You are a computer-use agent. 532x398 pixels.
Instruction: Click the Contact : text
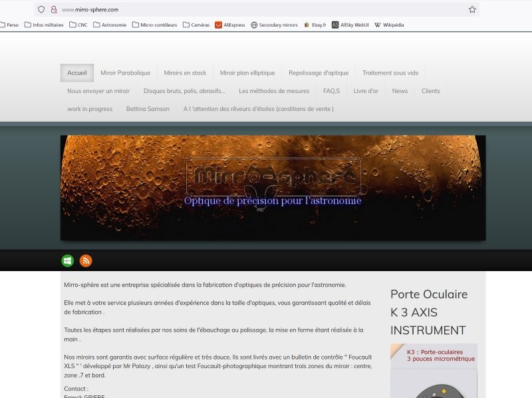pos(76,389)
